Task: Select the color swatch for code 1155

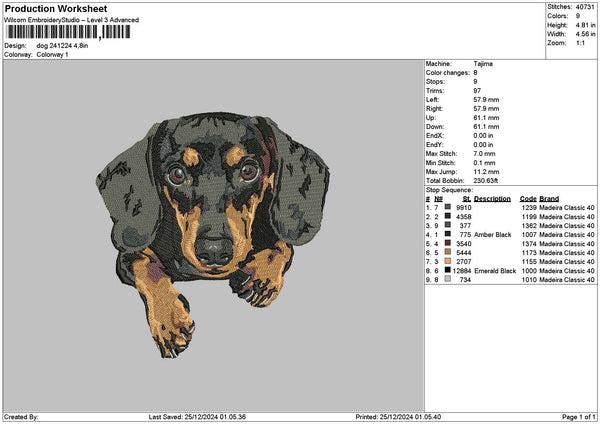Action: pos(448,261)
